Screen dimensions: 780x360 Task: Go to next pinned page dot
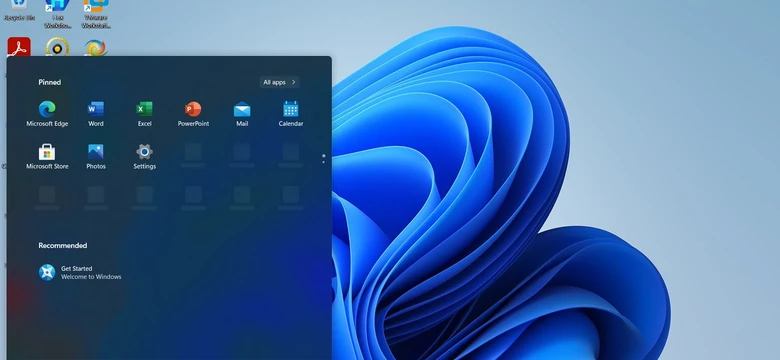coord(323,162)
